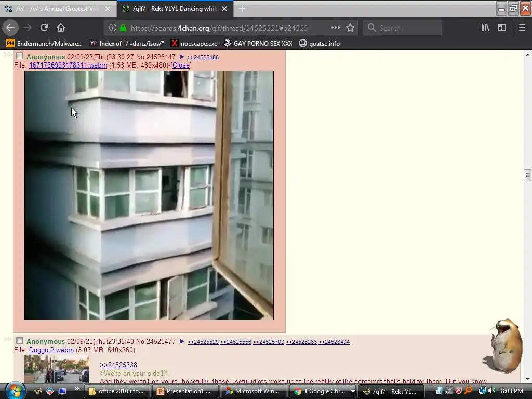
Task: Open the Index of /~dartz/isos/ bookmark
Action: pos(127,44)
